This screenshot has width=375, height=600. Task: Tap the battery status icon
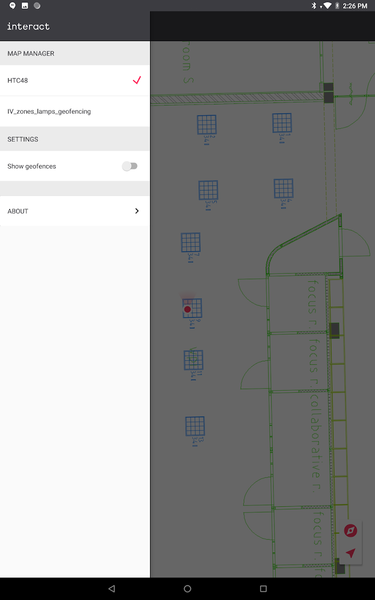(338, 6)
